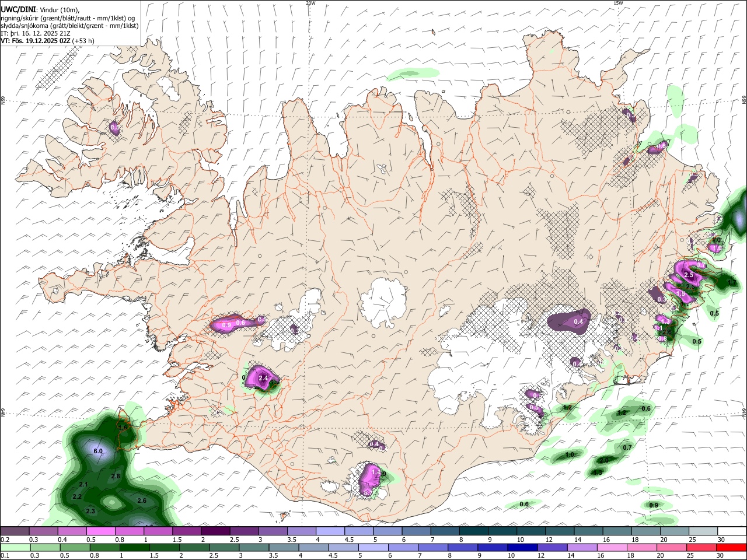Viewport: 747px width, 560px height.
Task: Click the white Mýrdalsjökull glacier near the south coast
Action: [366, 480]
